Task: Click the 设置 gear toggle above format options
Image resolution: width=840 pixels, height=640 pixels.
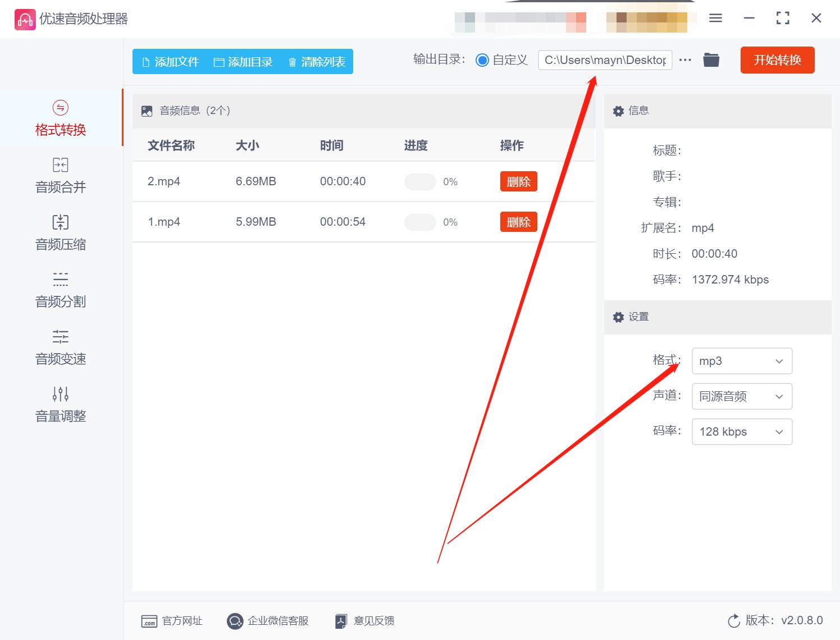Action: 618,317
